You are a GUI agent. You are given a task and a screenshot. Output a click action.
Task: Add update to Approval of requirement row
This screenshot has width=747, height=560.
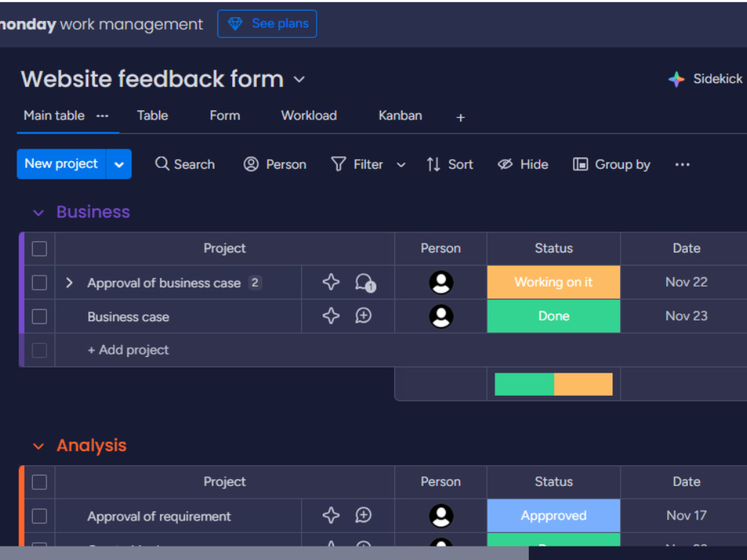(x=364, y=515)
